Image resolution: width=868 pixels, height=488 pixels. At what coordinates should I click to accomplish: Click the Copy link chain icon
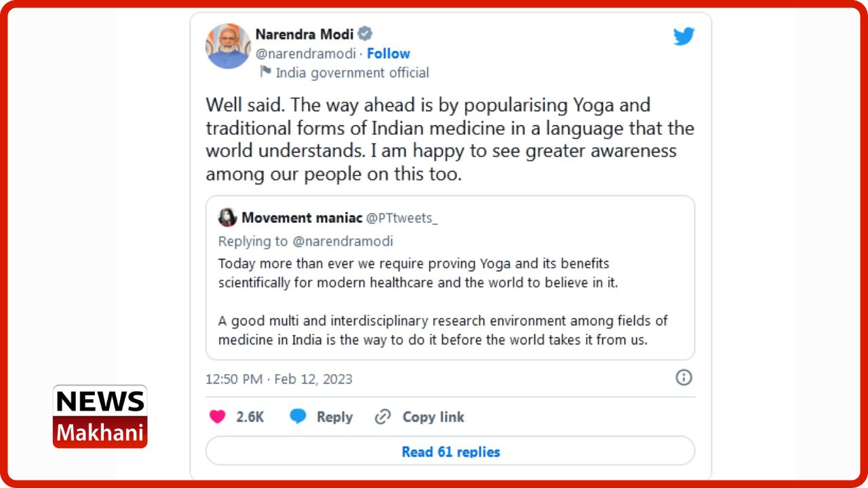coord(383,417)
